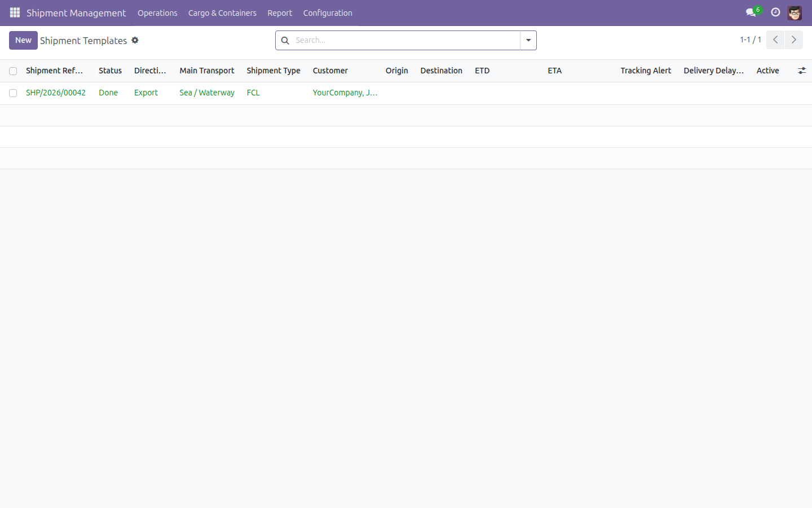Toggle the select-all records checkbox
This screenshot has width=812, height=508.
[13, 71]
